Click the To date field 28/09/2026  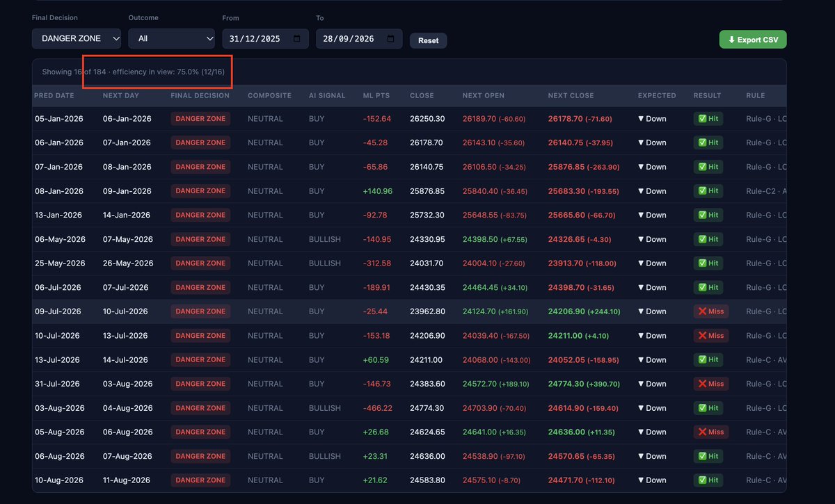(x=359, y=38)
